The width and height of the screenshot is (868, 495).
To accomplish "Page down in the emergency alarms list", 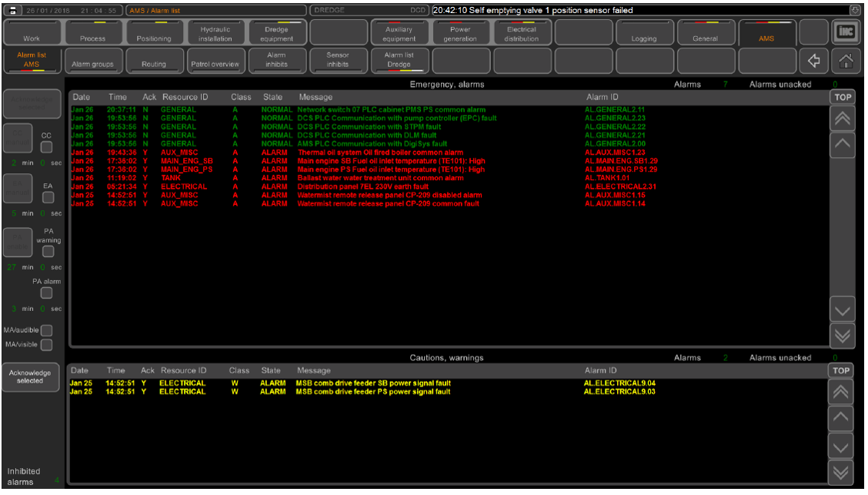I will (x=842, y=334).
